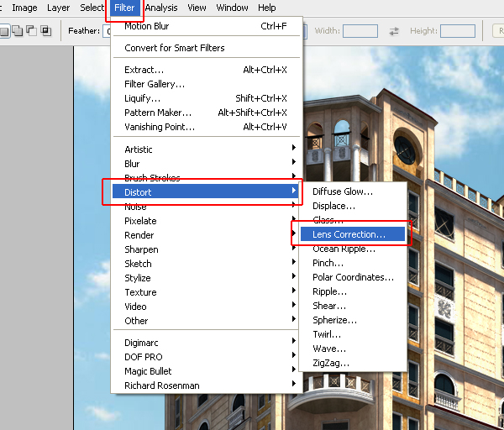This screenshot has width=504, height=430.
Task: Open Filter Gallery
Action: tap(206, 84)
